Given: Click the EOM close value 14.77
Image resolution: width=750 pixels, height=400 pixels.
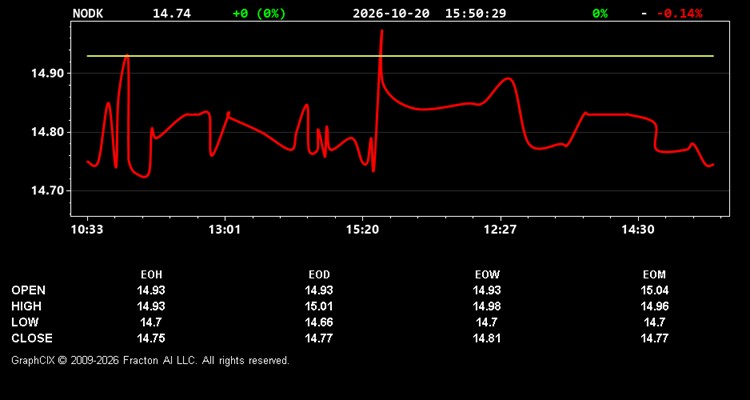Looking at the screenshot, I should [x=654, y=338].
